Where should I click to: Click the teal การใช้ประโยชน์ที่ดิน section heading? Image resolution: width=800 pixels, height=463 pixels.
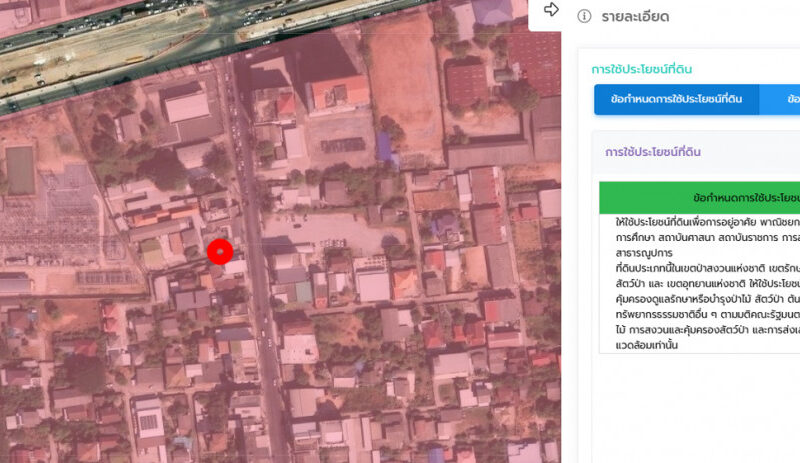pos(641,69)
